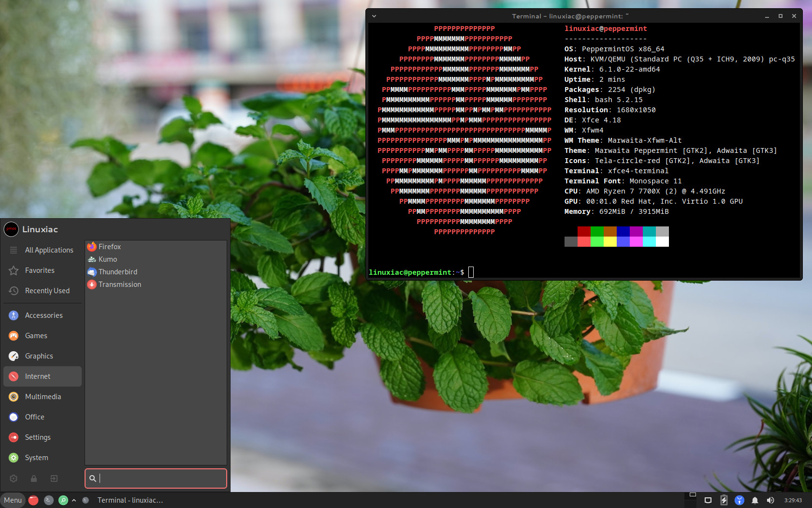Select the Internet category
Screen dimensions: 812x508
coord(43,376)
